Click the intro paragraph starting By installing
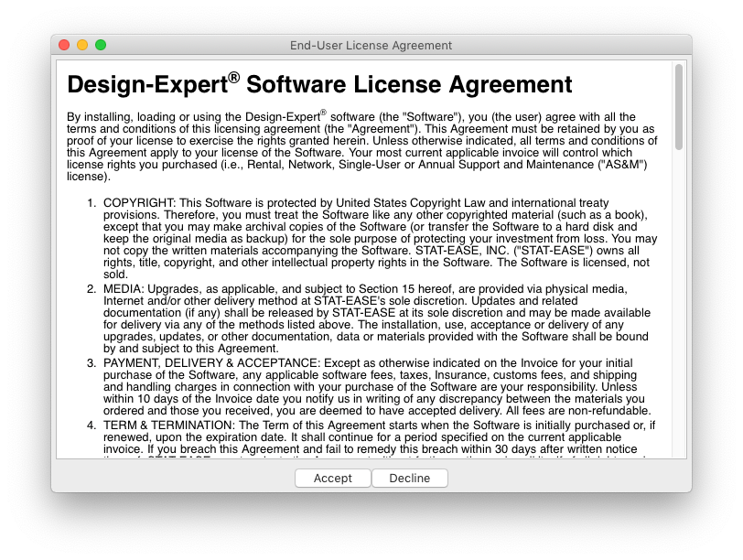Image resolution: width=743 pixels, height=560 pixels. pyautogui.click(x=362, y=145)
